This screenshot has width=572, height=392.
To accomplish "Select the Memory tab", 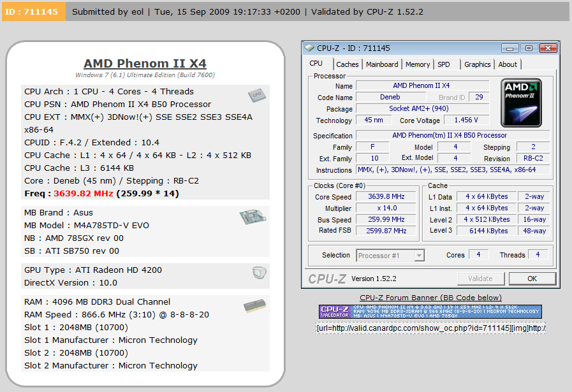I will 418,64.
